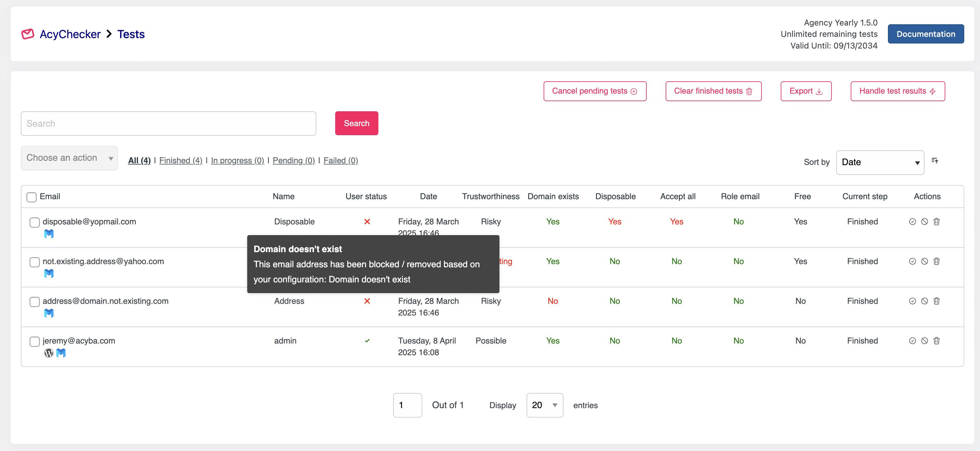Click the red cross status for disposable@yopmail.com

(x=367, y=222)
